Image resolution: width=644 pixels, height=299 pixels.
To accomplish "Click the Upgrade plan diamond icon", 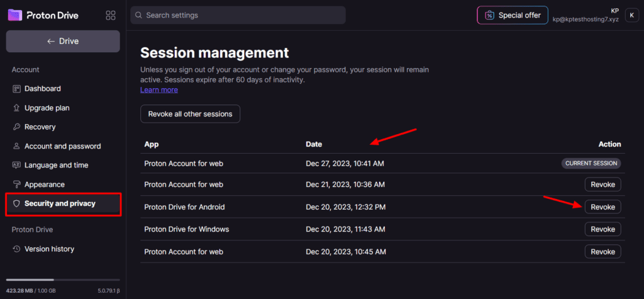I will pyautogui.click(x=17, y=108).
